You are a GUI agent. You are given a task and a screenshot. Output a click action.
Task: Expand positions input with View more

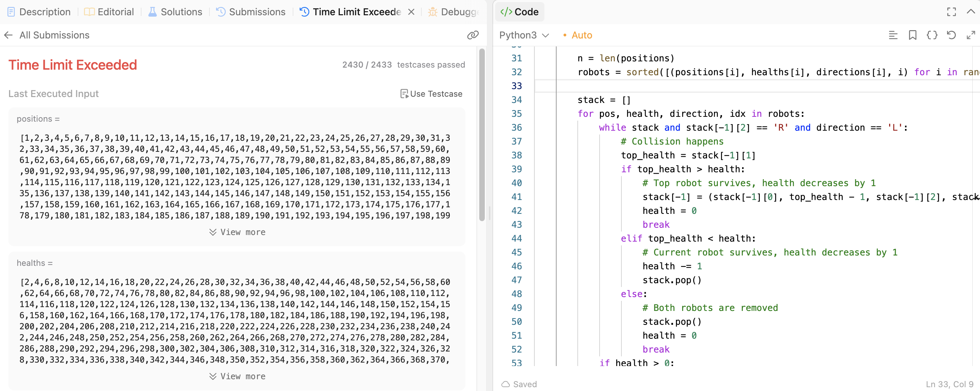pos(237,232)
